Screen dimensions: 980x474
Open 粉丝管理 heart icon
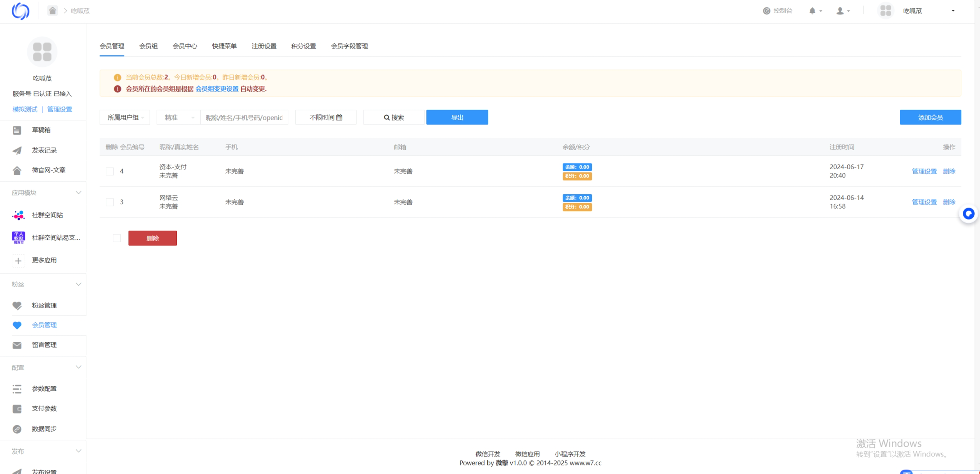(x=17, y=305)
